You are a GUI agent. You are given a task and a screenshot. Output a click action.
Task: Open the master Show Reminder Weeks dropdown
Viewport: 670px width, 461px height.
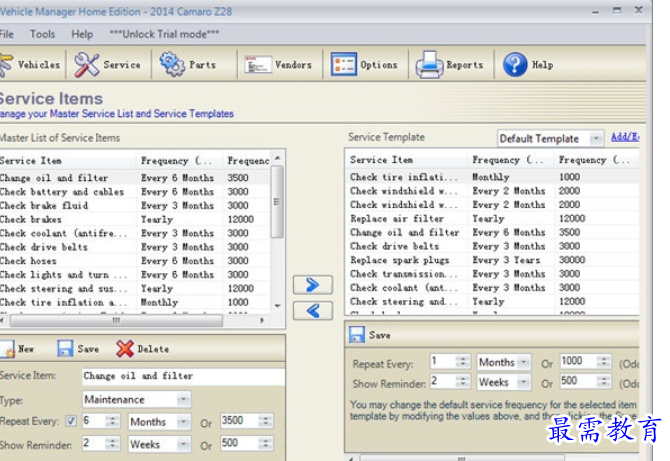point(183,444)
